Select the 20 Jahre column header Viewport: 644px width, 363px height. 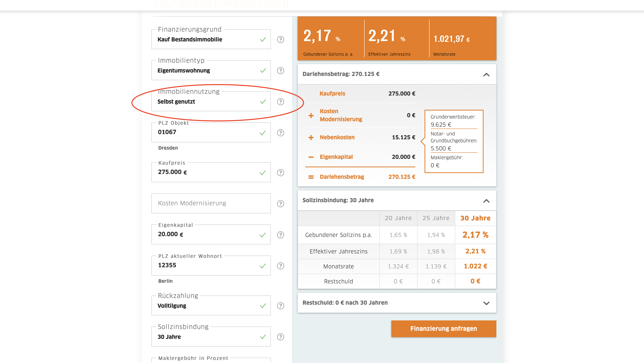398,218
